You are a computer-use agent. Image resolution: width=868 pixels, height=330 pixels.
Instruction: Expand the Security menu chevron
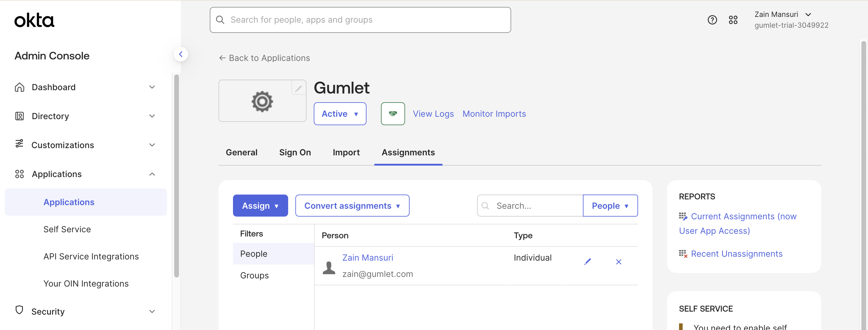point(152,312)
